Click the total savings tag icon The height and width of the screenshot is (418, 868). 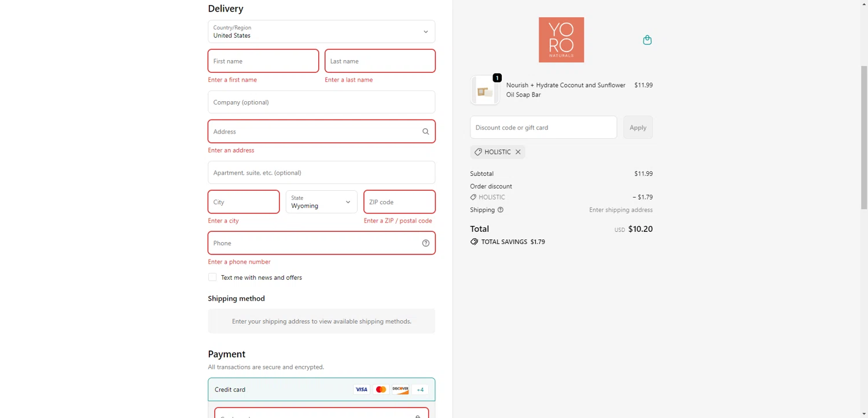point(474,242)
